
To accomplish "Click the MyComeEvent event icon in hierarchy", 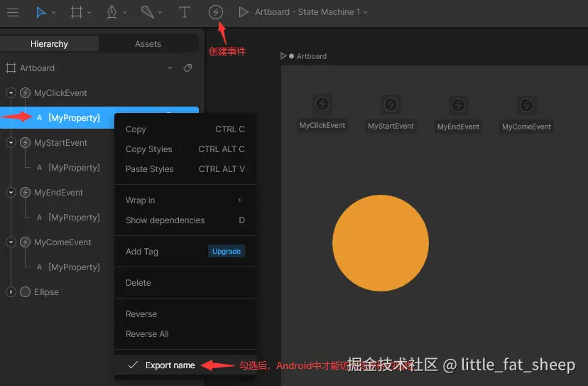I will pos(25,242).
